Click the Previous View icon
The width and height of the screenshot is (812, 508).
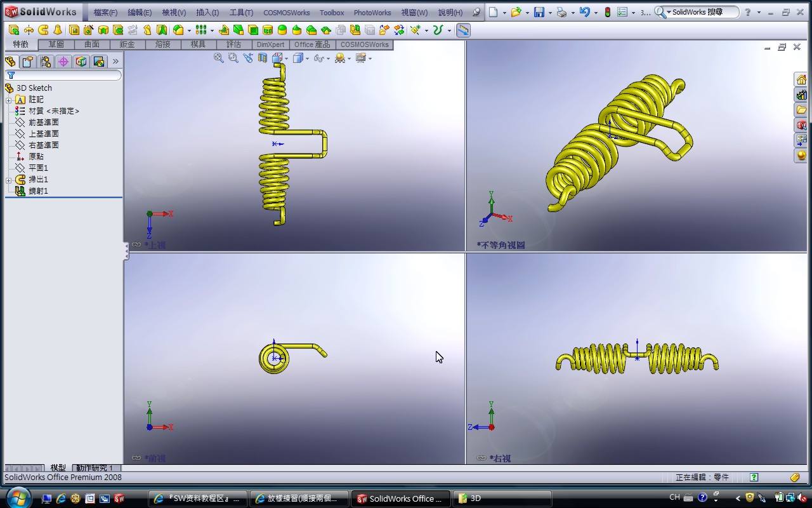248,58
